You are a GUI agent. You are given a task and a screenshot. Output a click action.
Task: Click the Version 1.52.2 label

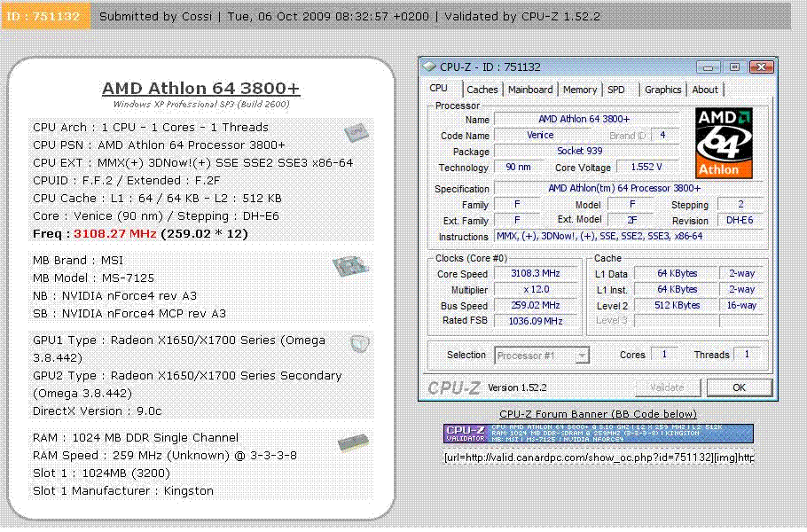(517, 388)
